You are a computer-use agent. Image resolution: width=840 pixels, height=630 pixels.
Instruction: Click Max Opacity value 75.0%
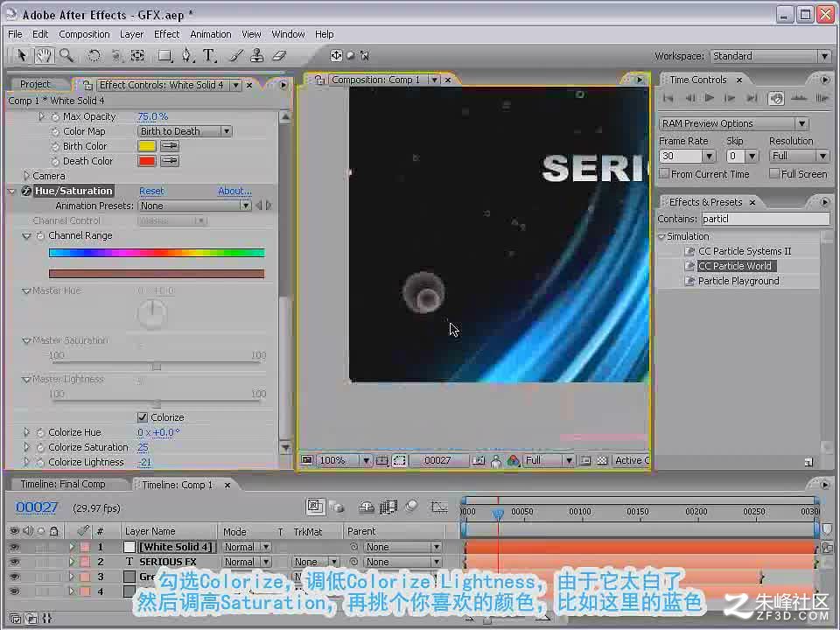click(x=152, y=116)
